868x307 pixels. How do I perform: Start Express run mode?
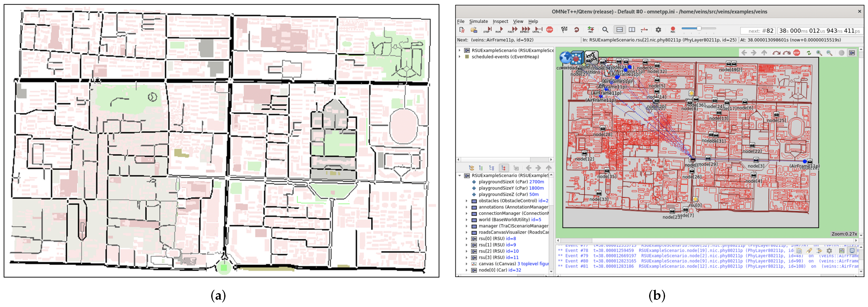525,30
